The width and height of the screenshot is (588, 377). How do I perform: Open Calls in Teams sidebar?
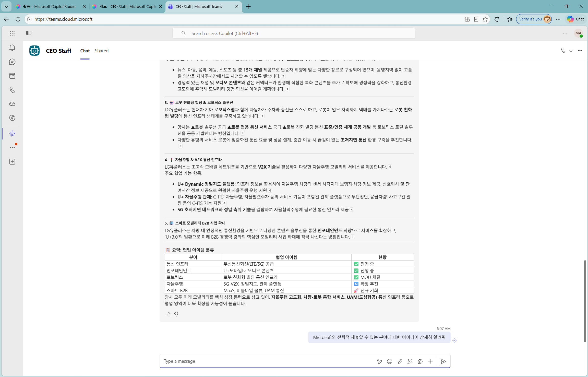coord(12,90)
